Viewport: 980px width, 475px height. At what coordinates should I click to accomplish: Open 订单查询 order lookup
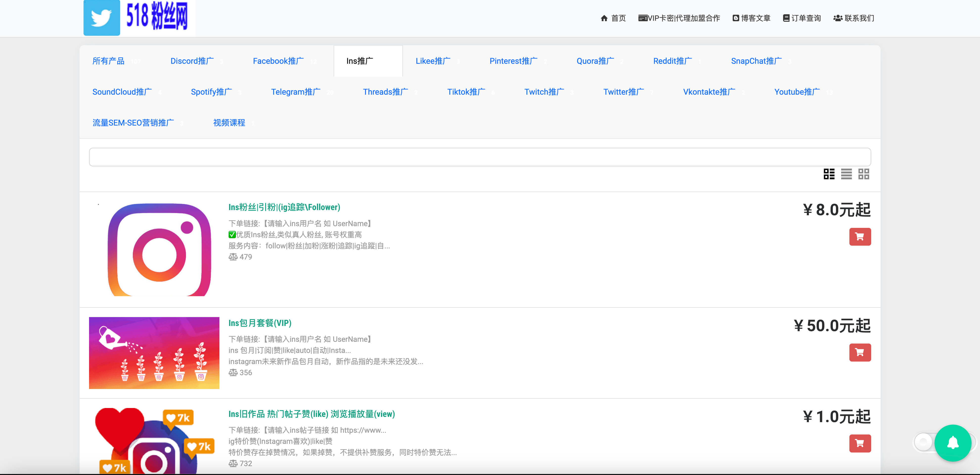(802, 18)
